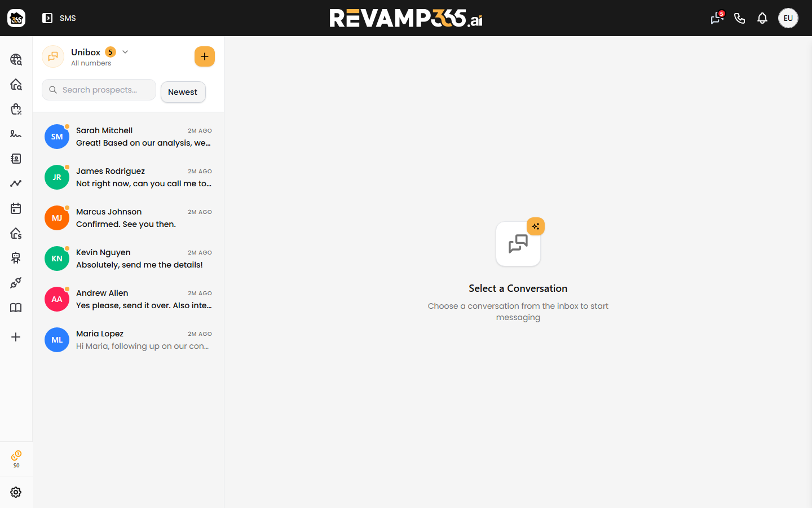Open Kevin Nguyen conversation
The width and height of the screenshot is (812, 508).
tap(129, 259)
